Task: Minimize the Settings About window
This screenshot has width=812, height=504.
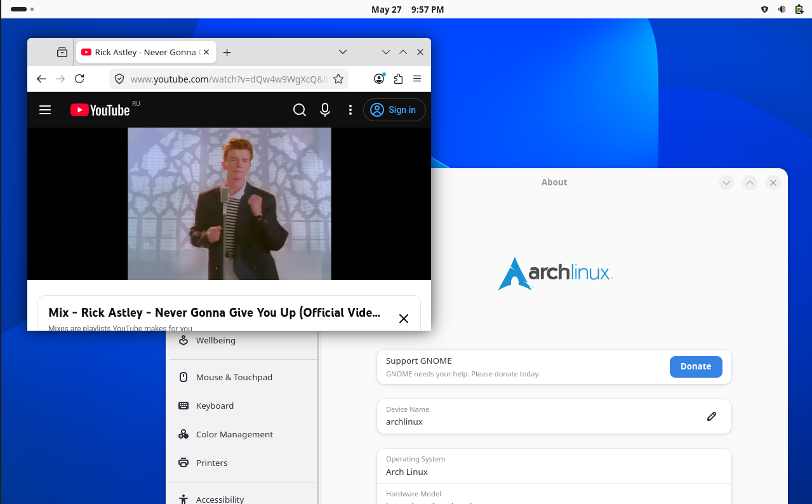Action: (726, 183)
